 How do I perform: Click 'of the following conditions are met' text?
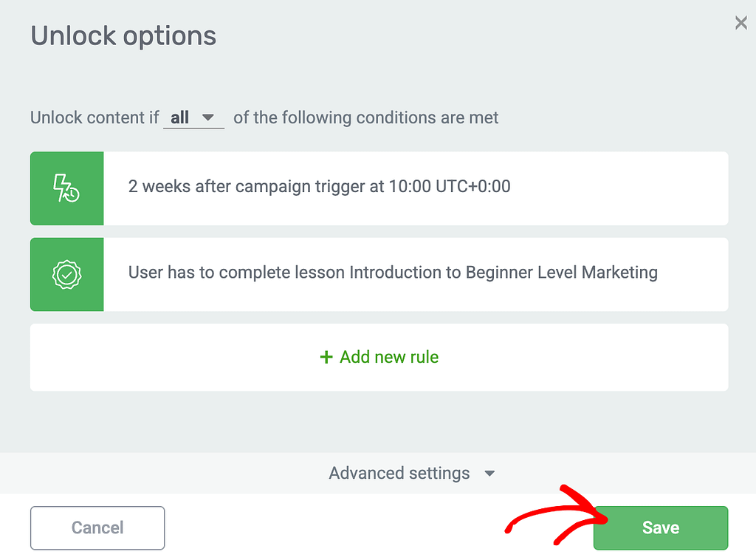(366, 117)
